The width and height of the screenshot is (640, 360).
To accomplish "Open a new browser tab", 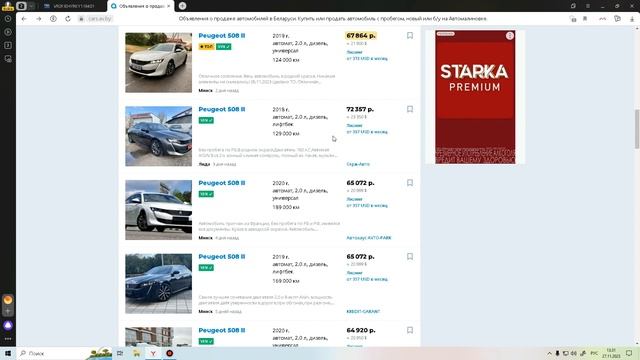I will [x=182, y=6].
